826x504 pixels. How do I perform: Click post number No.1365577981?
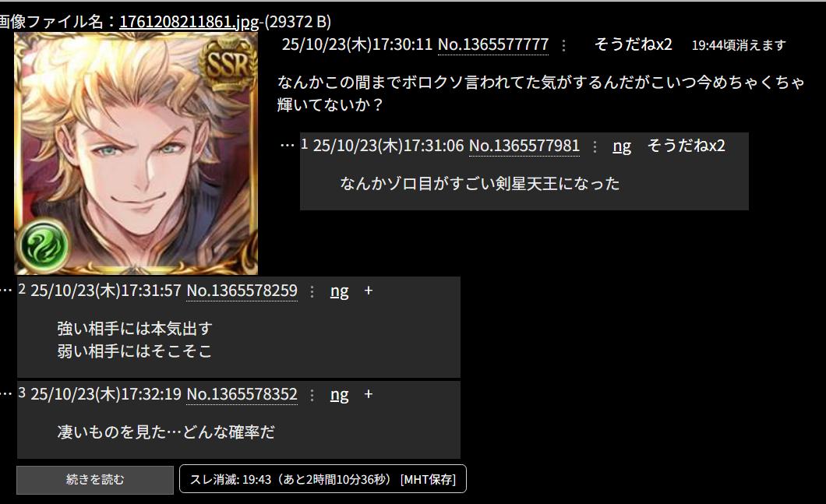pos(524,146)
